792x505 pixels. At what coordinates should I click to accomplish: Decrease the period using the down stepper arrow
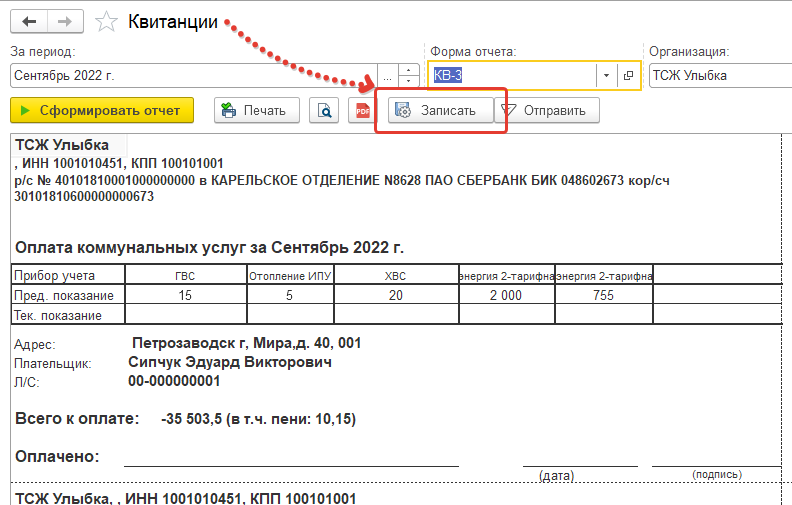click(409, 81)
